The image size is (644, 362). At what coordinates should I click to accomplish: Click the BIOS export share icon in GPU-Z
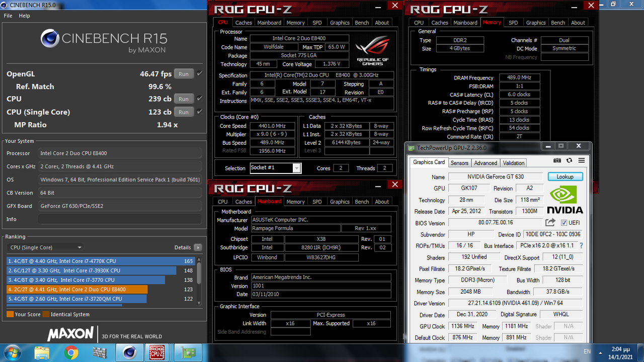pyautogui.click(x=550, y=222)
